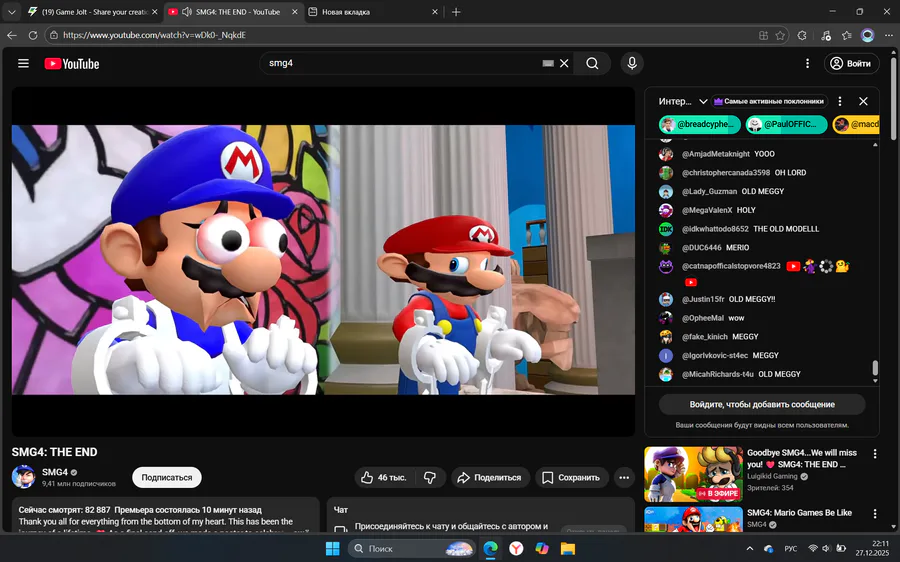Mute the YouTube tab via speaker icon

187,11
